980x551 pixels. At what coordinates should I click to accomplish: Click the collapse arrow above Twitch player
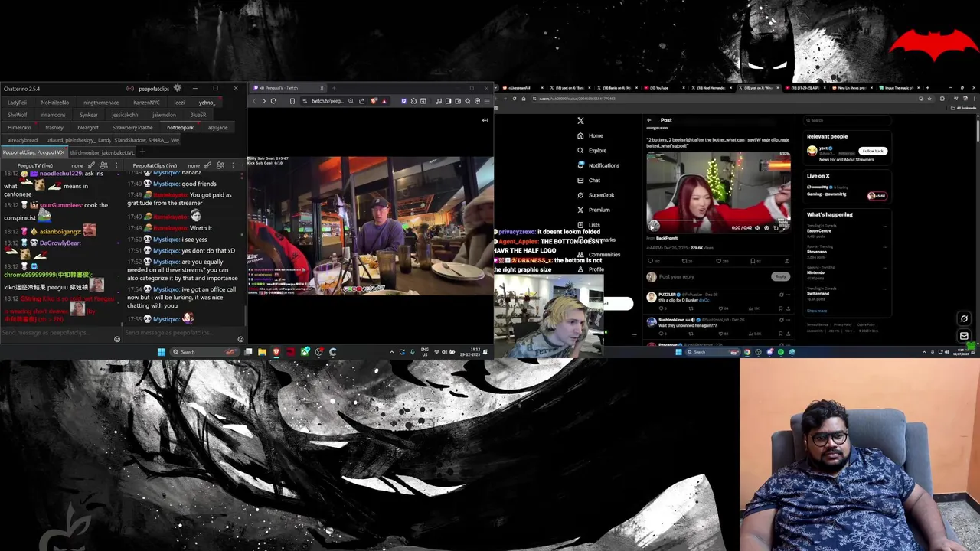tap(485, 120)
